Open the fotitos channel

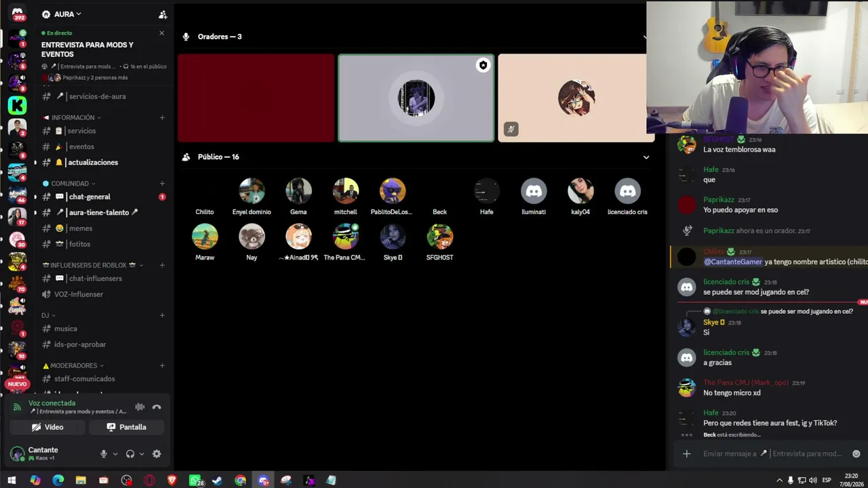(x=102, y=244)
